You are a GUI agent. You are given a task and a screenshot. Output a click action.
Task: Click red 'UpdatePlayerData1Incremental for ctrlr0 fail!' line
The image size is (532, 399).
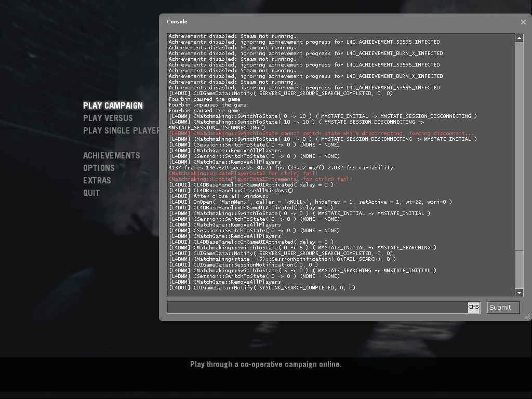[260, 179]
